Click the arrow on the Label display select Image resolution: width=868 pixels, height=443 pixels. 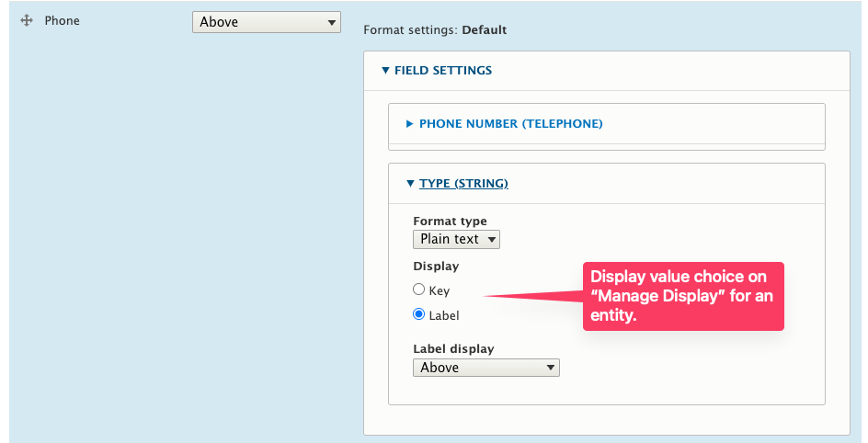pyautogui.click(x=550, y=368)
